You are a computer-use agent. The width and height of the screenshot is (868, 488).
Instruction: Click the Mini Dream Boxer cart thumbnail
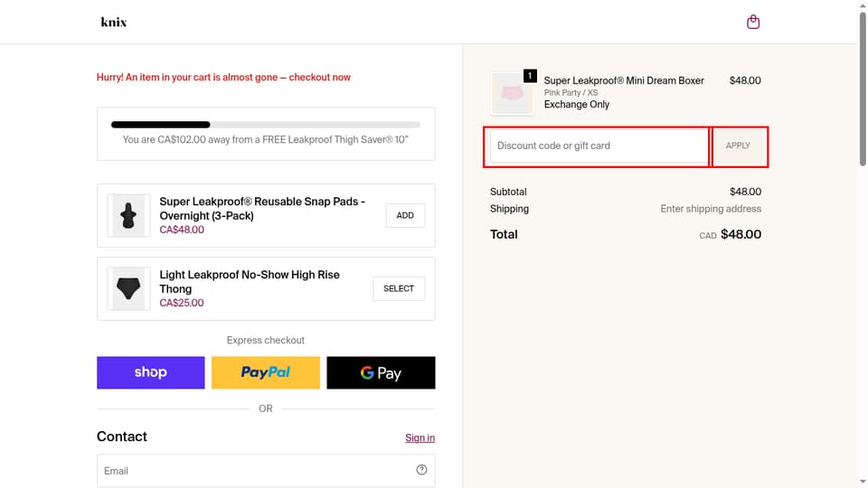pyautogui.click(x=512, y=93)
